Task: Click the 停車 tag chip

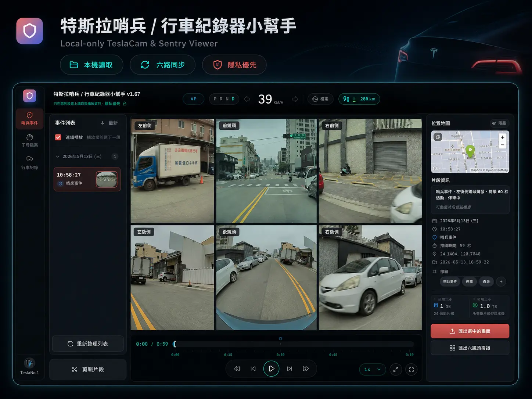Action: point(469,282)
